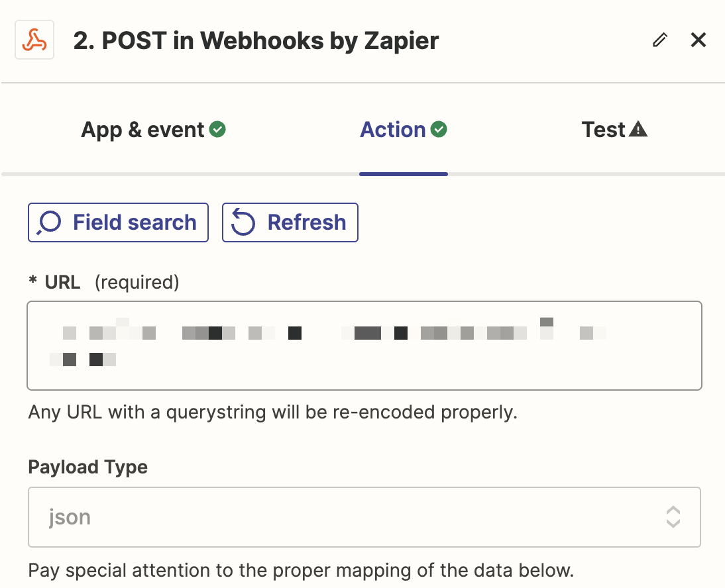This screenshot has width=725, height=588.
Task: Click green checkmark beside App & event
Action: (217, 129)
